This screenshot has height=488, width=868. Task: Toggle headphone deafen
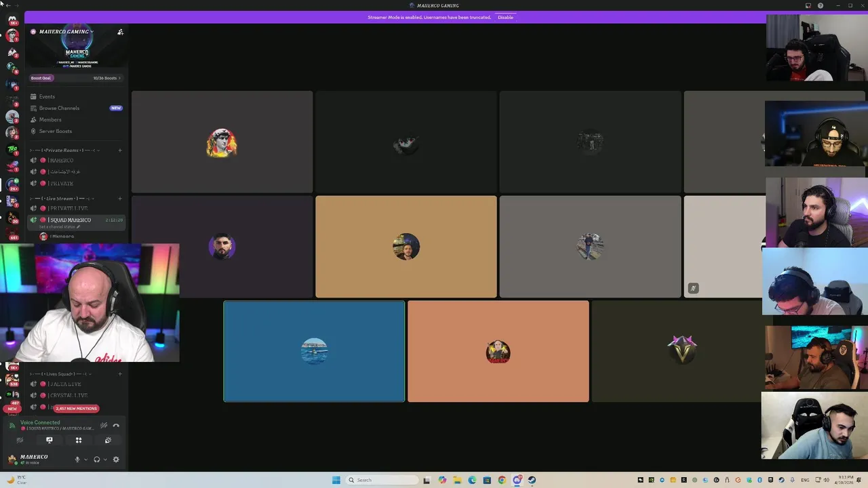click(x=97, y=460)
